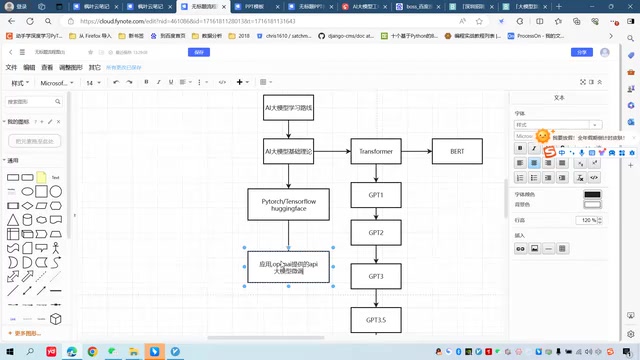Toggle bold in the right text panel

click(x=520, y=148)
